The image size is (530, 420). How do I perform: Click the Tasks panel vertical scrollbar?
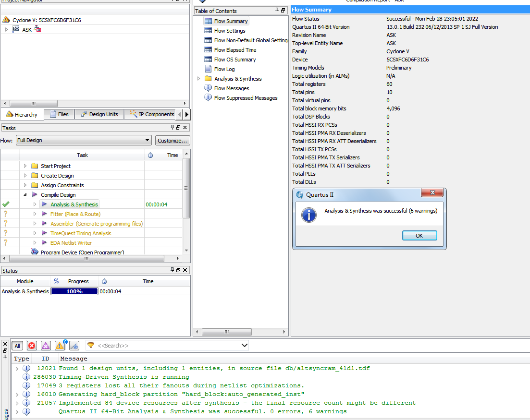pos(186,188)
